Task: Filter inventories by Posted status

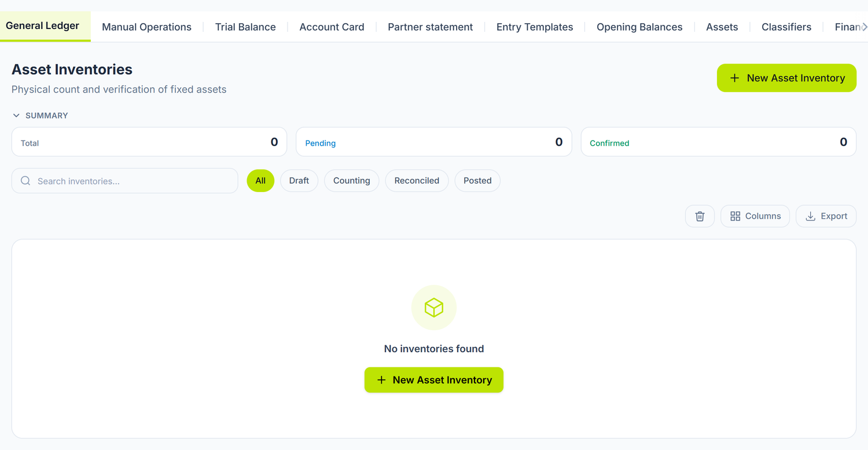Action: point(477,180)
